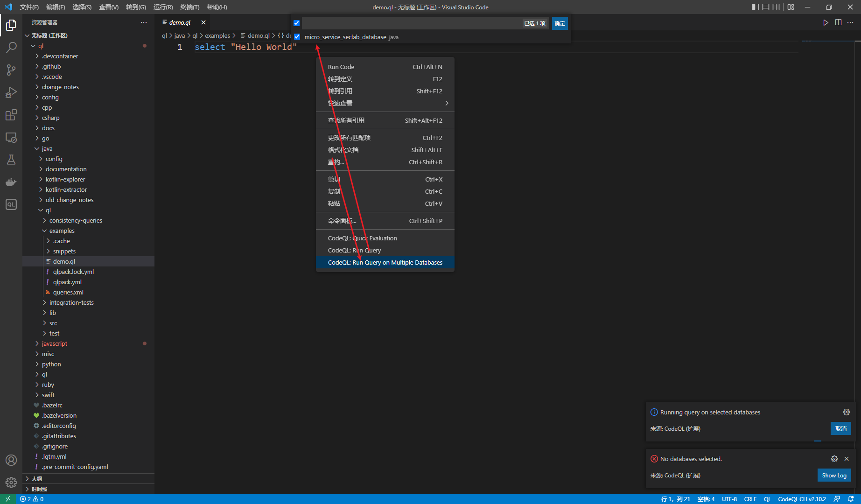Click UTF-8 encoding in status bar
The height and width of the screenshot is (504, 861).
(729, 499)
